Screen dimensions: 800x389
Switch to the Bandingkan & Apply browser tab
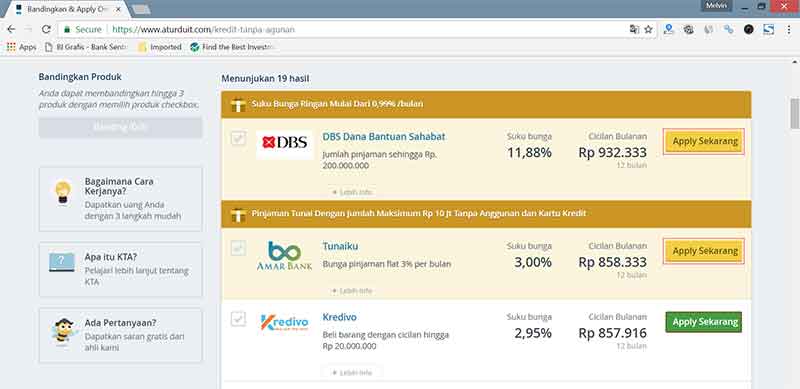point(68,9)
